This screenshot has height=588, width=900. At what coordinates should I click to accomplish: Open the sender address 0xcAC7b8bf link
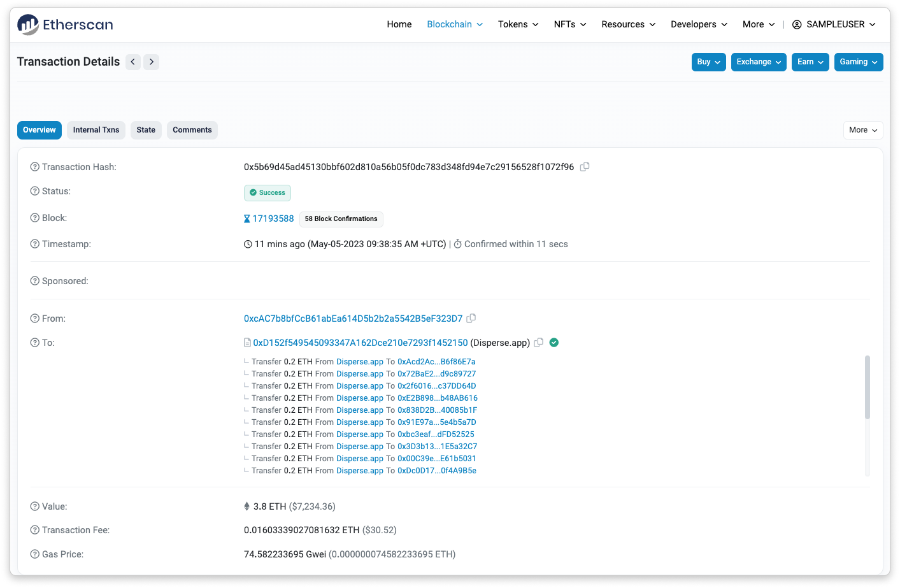pos(353,319)
